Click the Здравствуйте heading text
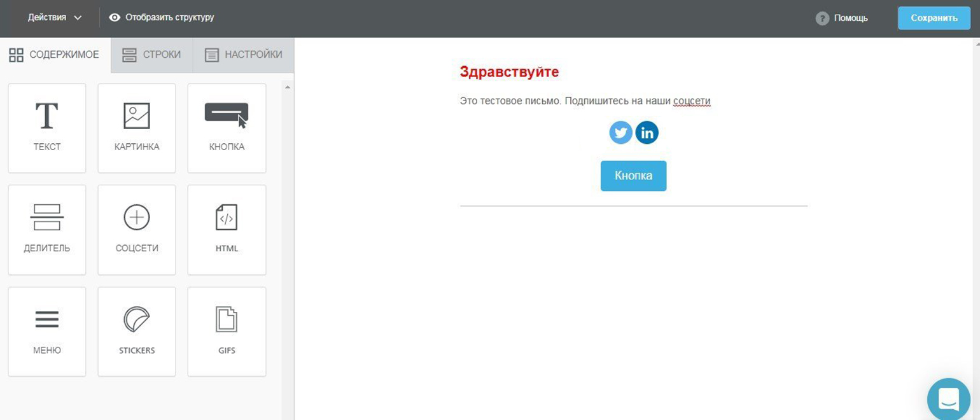Screen dimensions: 980x420 [509, 72]
